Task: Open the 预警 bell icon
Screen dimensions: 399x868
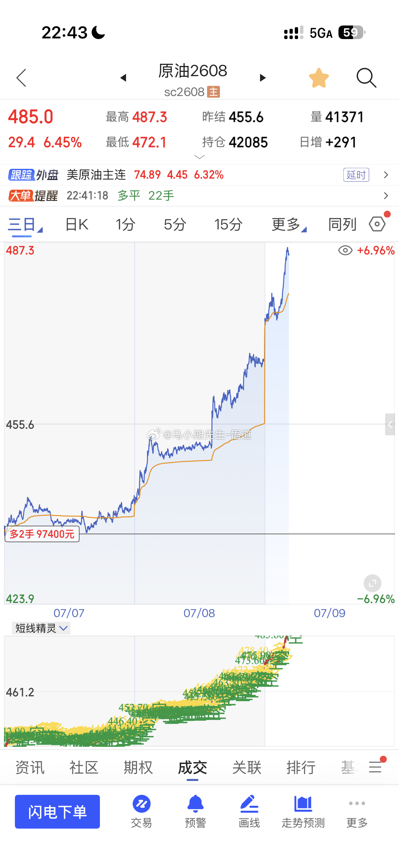Action: [195, 811]
